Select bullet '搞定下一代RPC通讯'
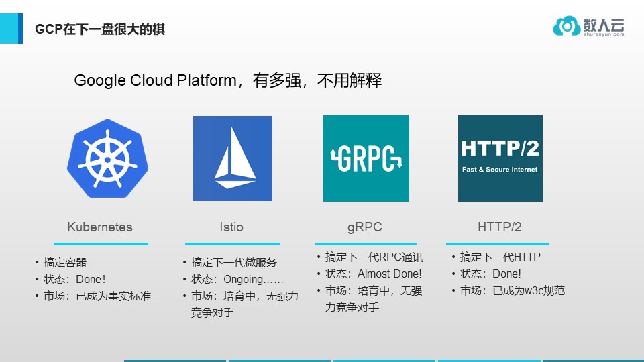 [374, 257]
